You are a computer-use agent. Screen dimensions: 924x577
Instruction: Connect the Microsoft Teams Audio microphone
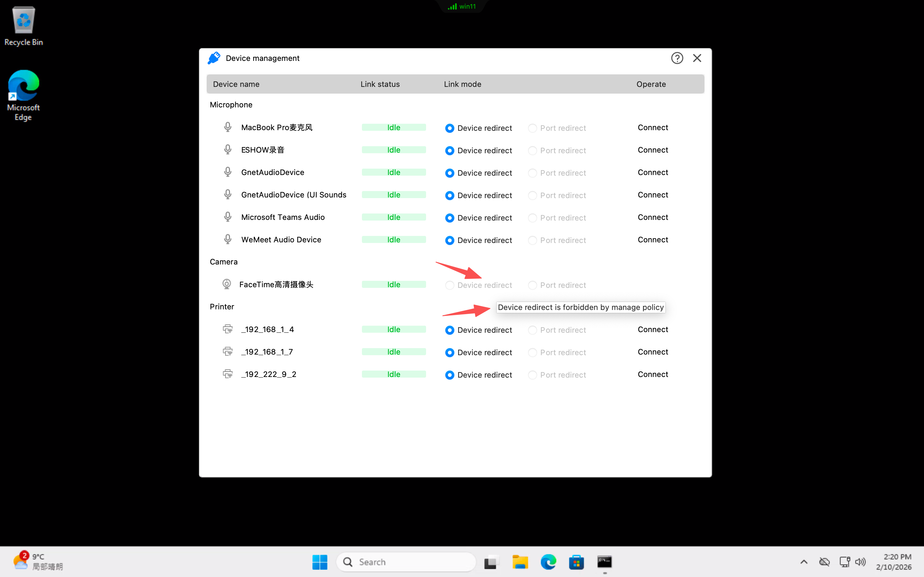click(x=653, y=217)
